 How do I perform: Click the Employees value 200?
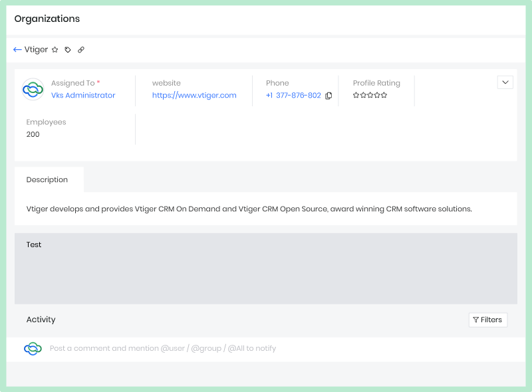[33, 134]
